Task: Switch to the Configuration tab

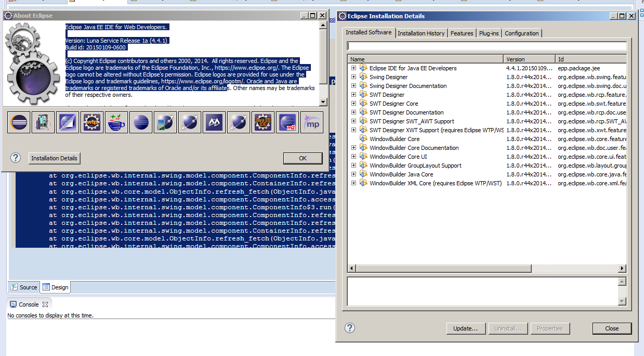Action: tap(521, 33)
